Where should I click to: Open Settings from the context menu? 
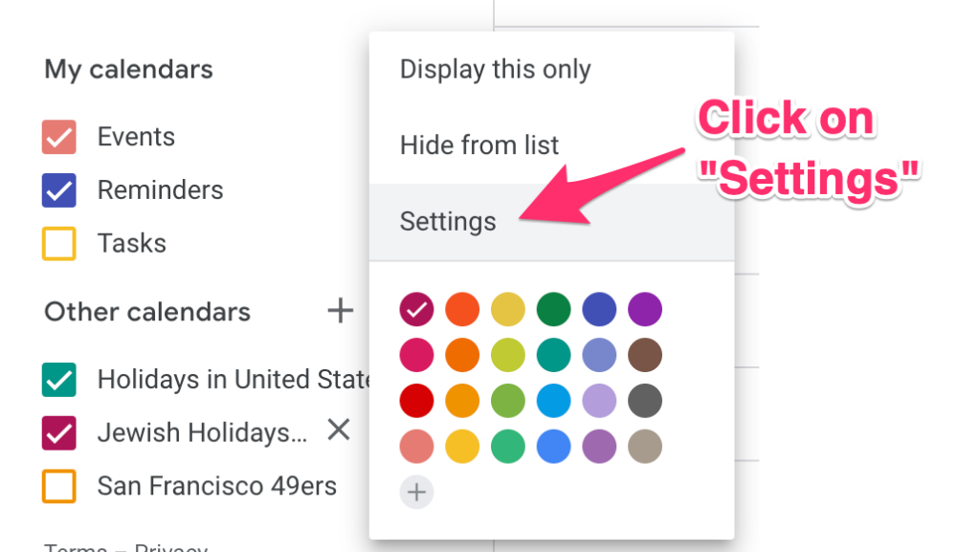pos(448,222)
